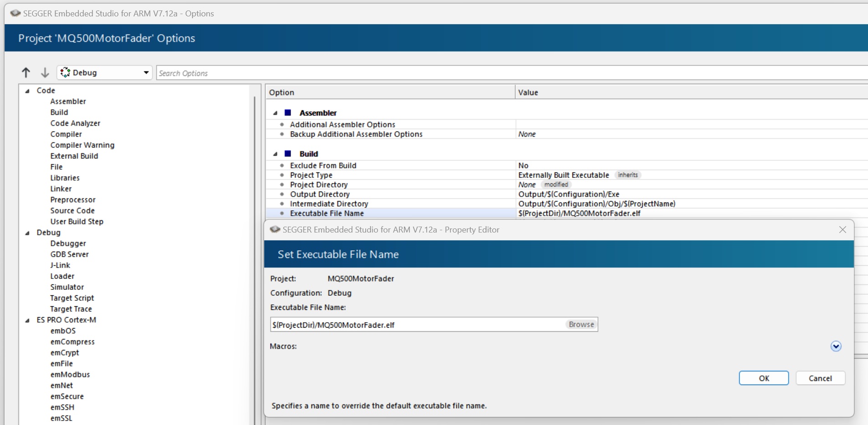Click the SEGGER logo icon in Property Editor title

(275, 229)
